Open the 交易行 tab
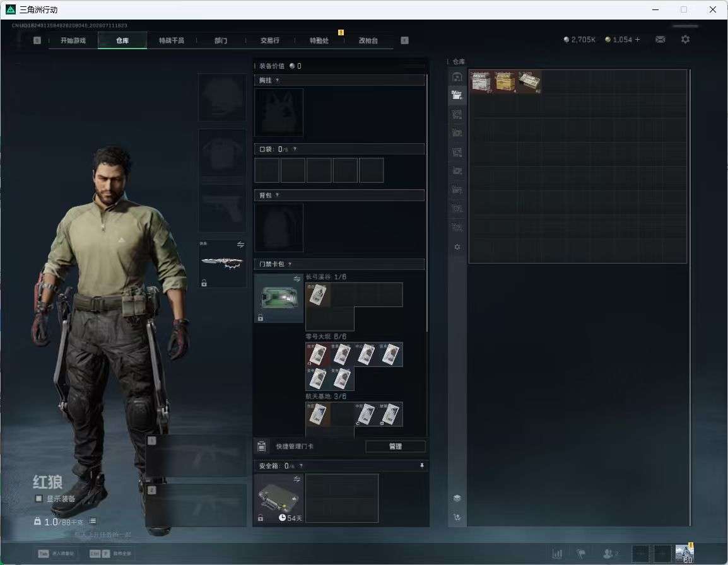 point(270,40)
